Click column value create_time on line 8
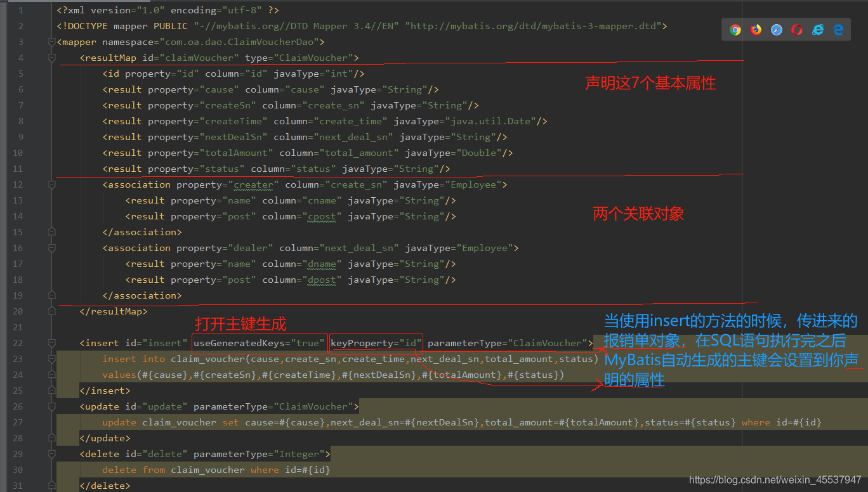The image size is (868, 492). pos(348,121)
